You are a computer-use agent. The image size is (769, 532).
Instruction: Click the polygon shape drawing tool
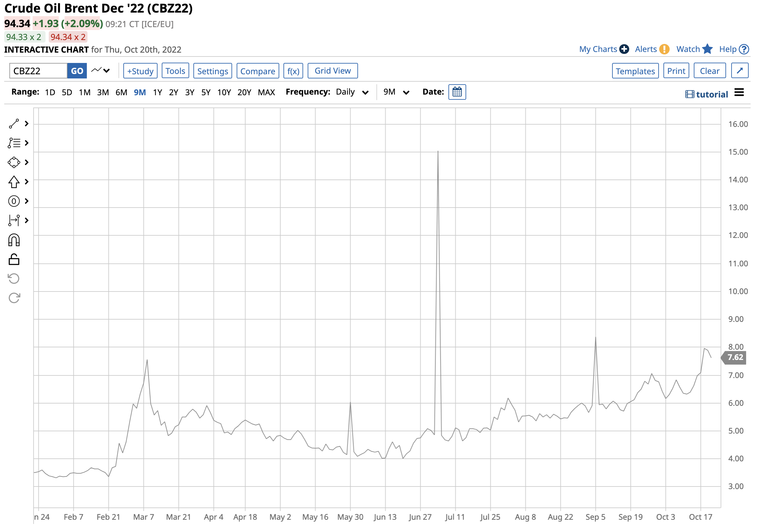coord(14,162)
